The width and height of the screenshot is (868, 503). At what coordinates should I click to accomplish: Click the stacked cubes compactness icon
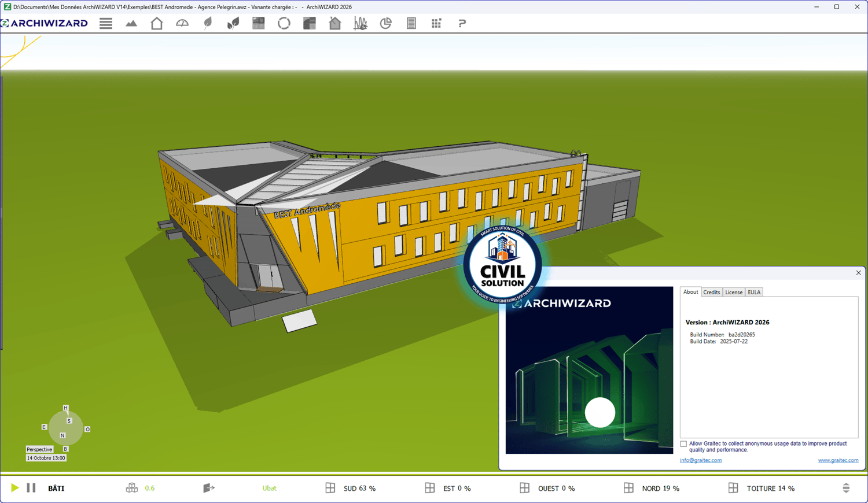click(132, 488)
